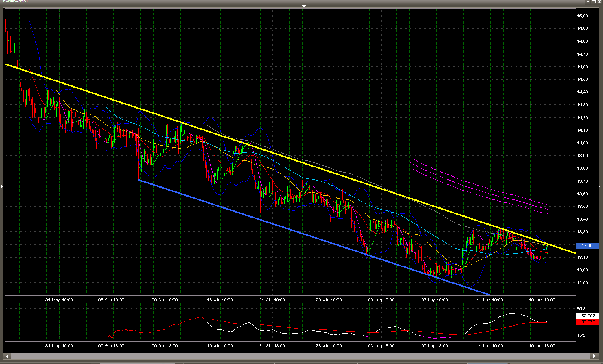Click the 15,00 price axis label
The width and height of the screenshot is (603, 364).
[x=583, y=16]
